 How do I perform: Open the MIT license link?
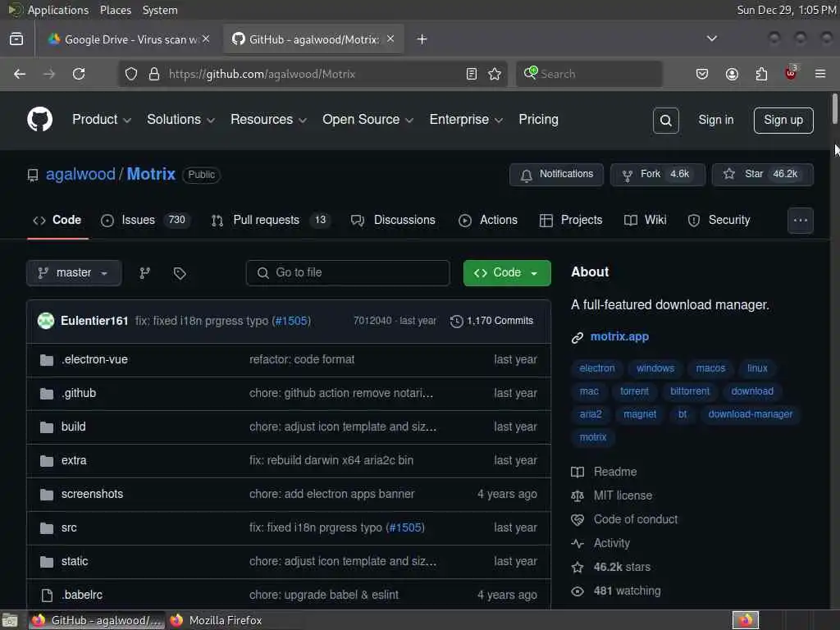[x=623, y=495]
